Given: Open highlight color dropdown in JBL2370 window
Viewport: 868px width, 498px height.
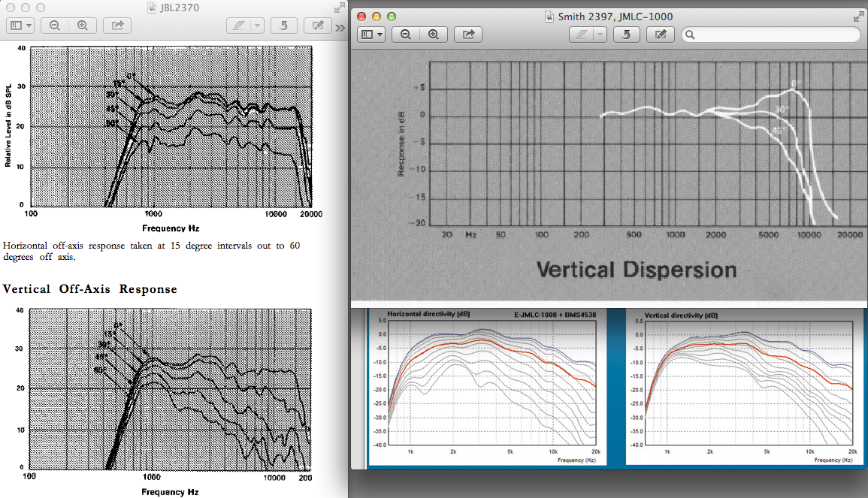Looking at the screenshot, I should point(258,26).
